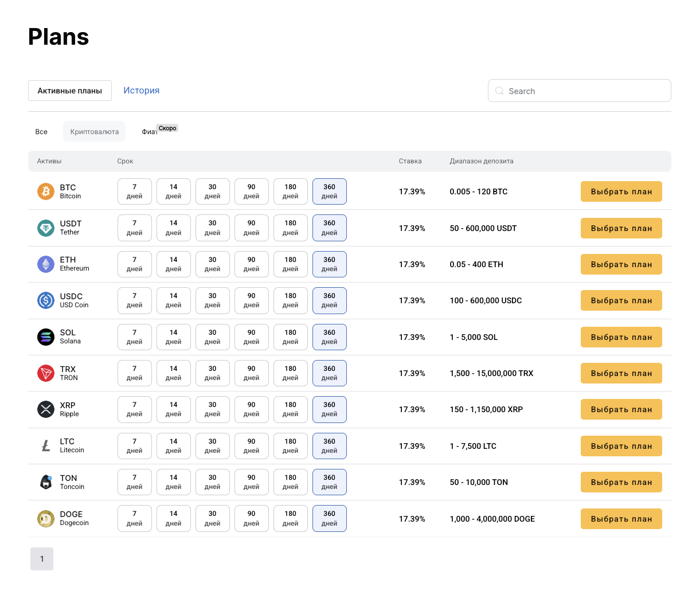Click the magnifier icon in Search
Image resolution: width=700 pixels, height=591 pixels.
(x=499, y=91)
